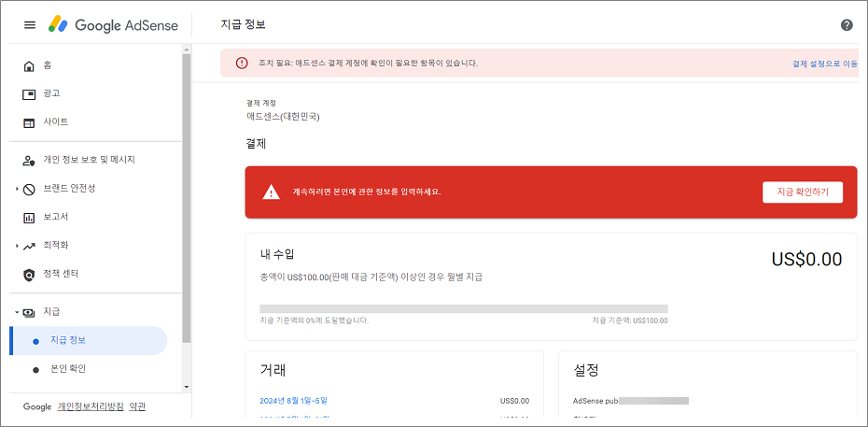Image resolution: width=868 pixels, height=427 pixels.
Task: Click 지급 기준액의 0%에 도달했습니다 text
Action: 314,320
